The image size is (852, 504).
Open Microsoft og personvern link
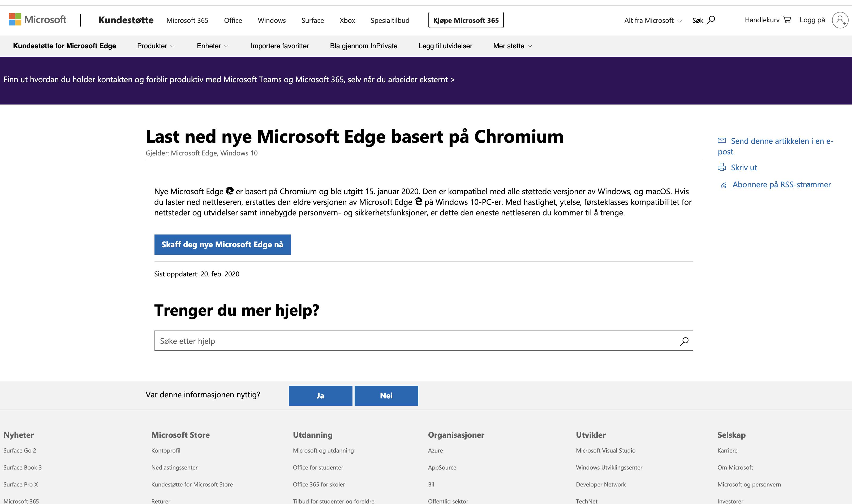749,484
